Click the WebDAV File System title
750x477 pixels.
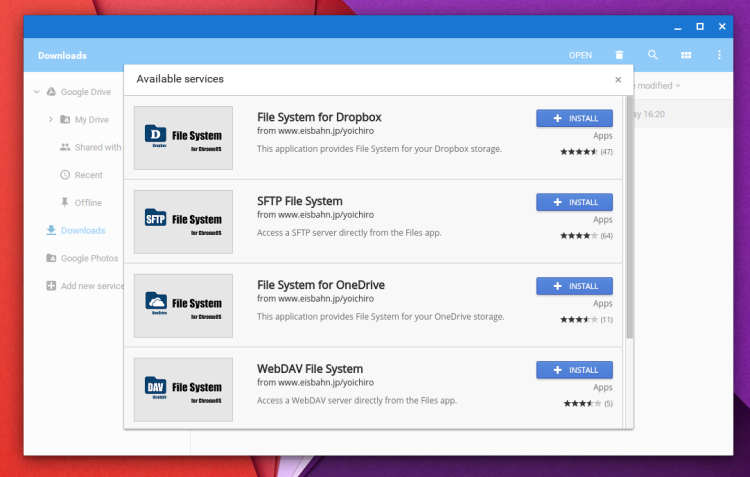pos(309,369)
